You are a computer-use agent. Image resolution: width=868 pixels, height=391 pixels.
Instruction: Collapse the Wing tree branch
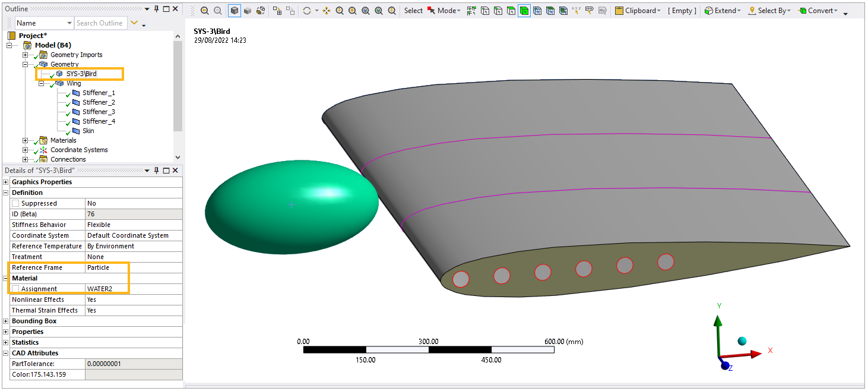42,83
